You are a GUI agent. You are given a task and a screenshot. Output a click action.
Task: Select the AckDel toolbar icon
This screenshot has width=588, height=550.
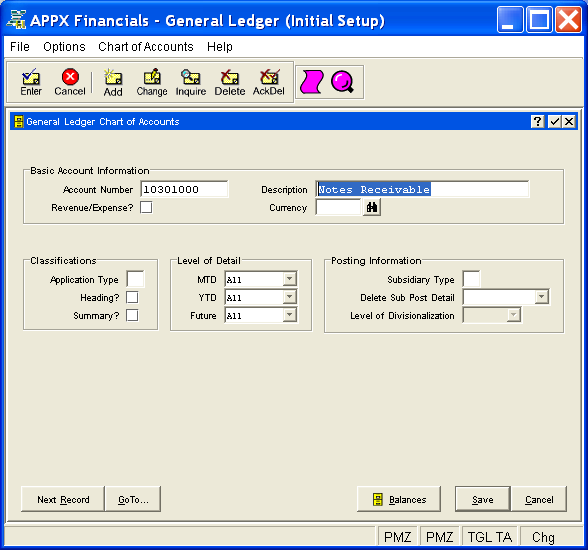click(268, 82)
